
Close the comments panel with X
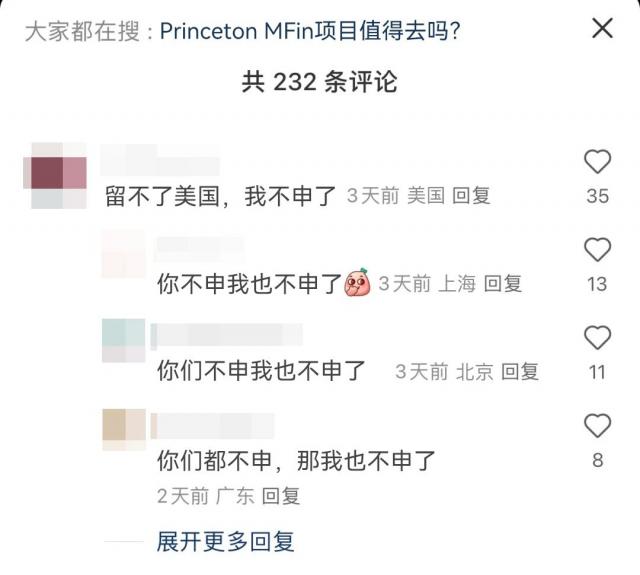pos(602,29)
